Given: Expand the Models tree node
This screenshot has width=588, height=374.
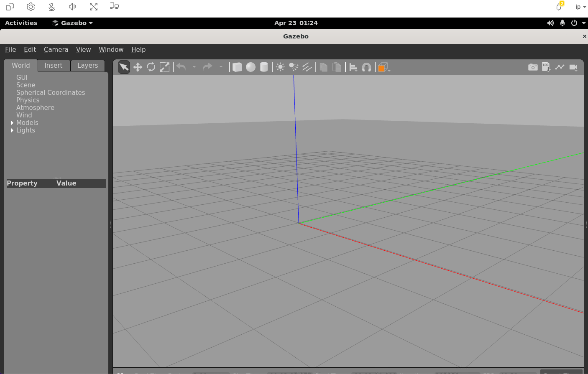Looking at the screenshot, I should point(12,123).
